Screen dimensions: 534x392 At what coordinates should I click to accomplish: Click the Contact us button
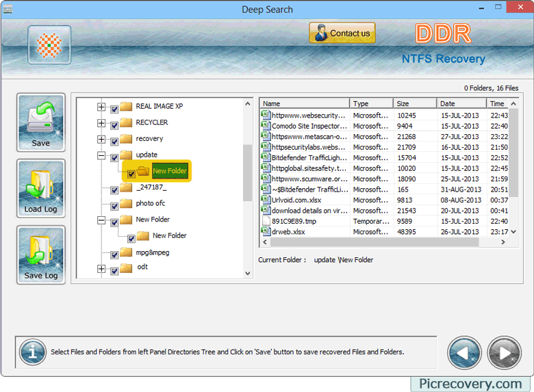tap(342, 33)
